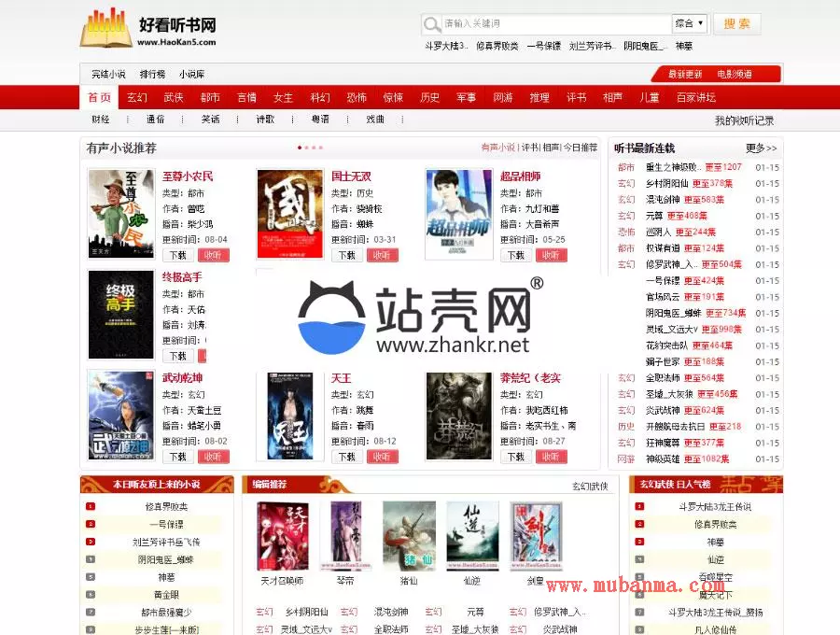The width and height of the screenshot is (840, 635).
Task: Open the 评书 category in red navbar
Action: [576, 98]
